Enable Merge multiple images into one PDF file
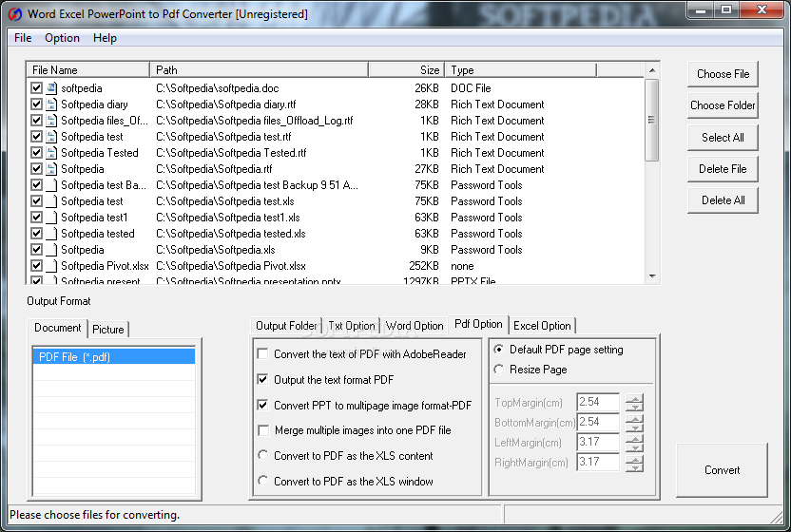The width and height of the screenshot is (791, 532). coord(262,430)
